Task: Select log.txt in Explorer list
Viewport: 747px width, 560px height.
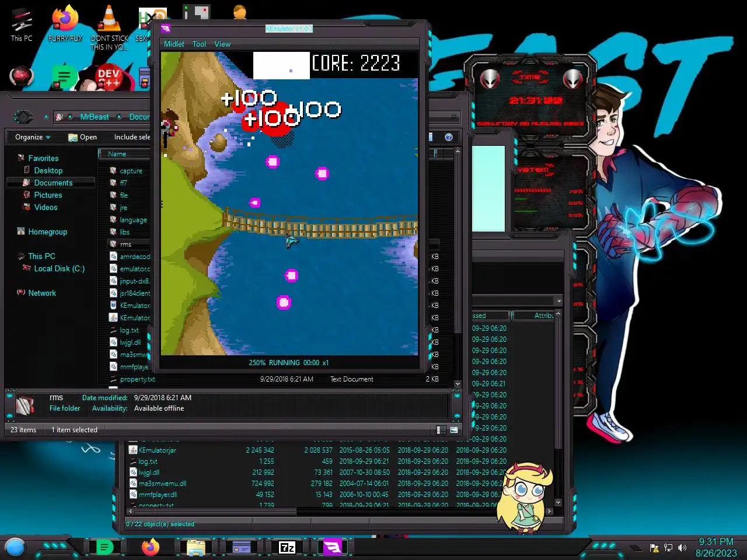Action: coord(129,330)
